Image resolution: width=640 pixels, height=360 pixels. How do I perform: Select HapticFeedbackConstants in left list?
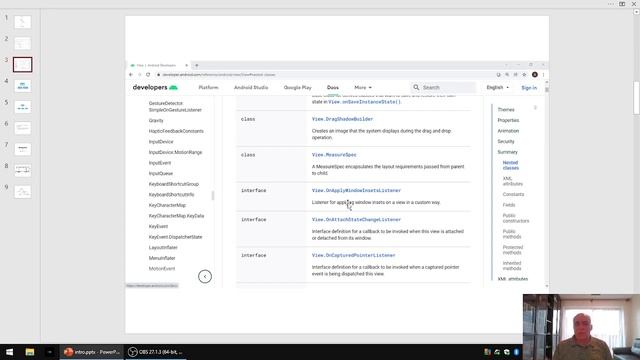point(176,131)
